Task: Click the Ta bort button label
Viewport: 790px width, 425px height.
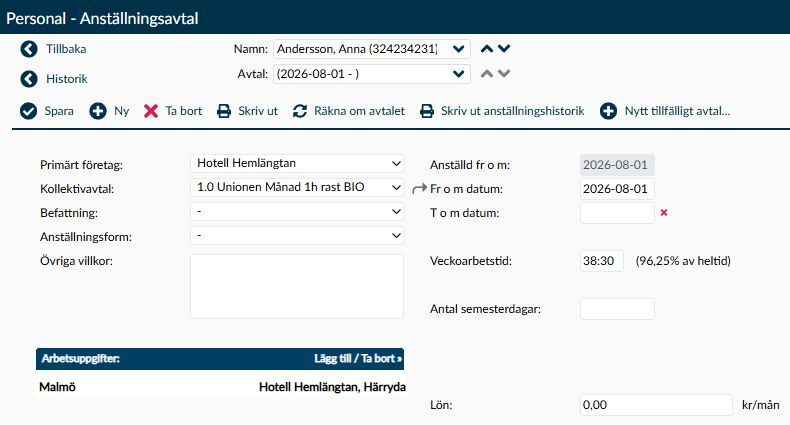Action: tap(183, 111)
